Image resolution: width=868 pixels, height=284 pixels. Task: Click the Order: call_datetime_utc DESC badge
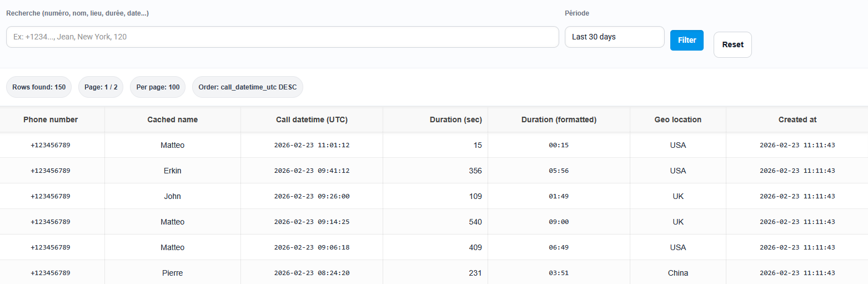tap(247, 87)
